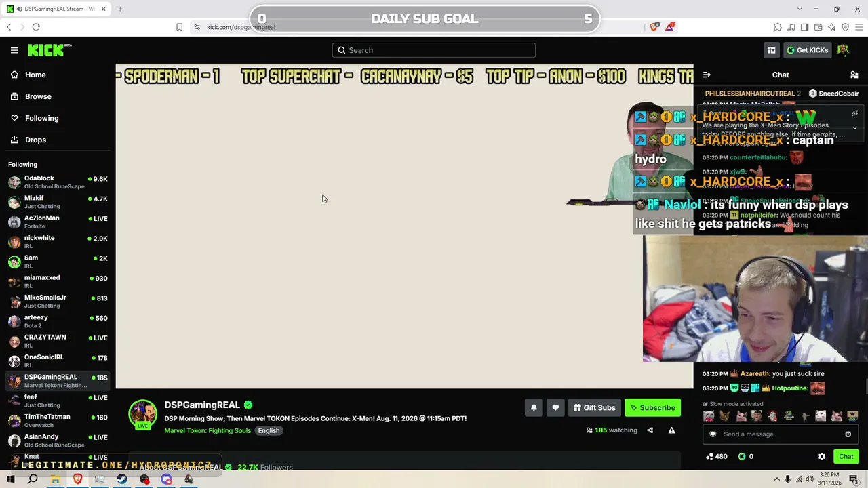Click the last quick emote with W

pos(852,416)
